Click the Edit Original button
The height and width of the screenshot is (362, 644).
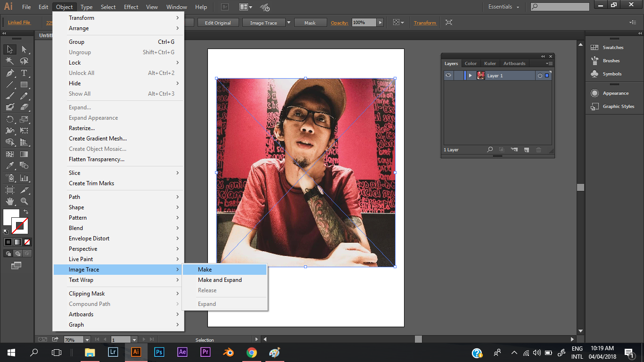(x=218, y=23)
